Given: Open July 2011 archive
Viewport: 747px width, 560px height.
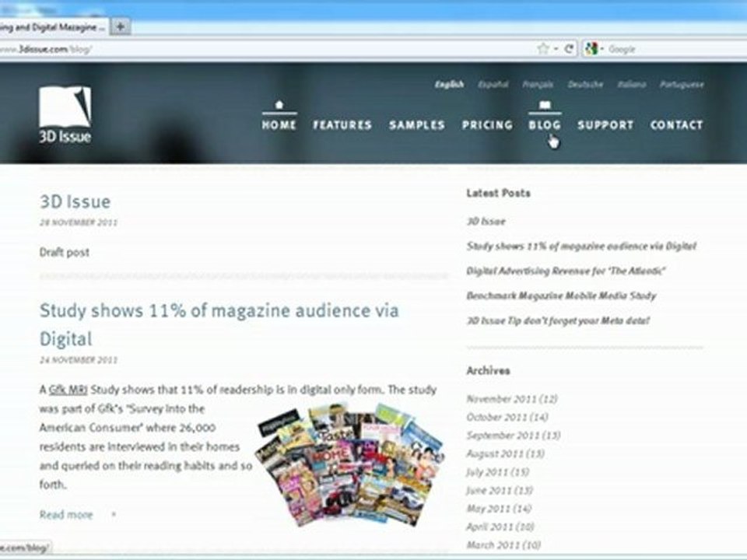Looking at the screenshot, I should (x=498, y=472).
